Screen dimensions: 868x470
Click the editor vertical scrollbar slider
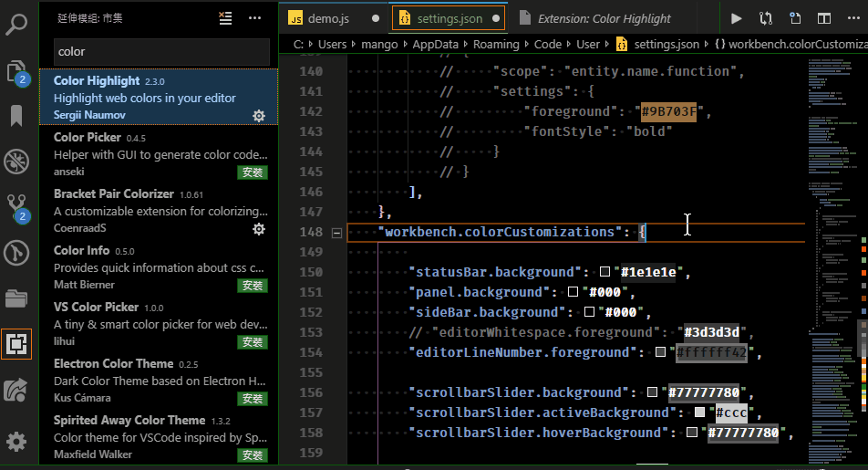(863, 338)
